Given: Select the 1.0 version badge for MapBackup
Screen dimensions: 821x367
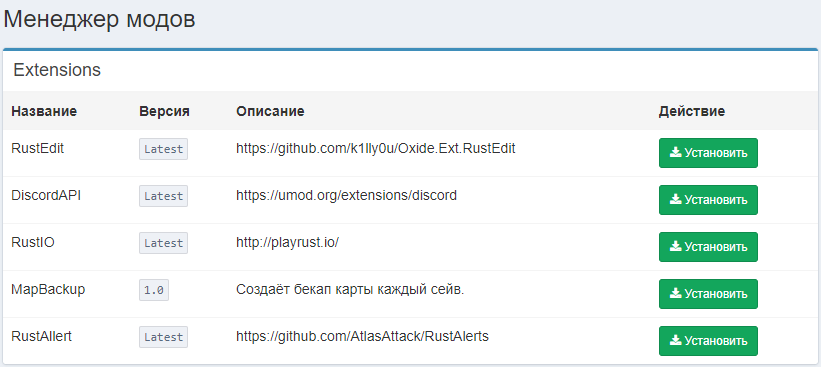Looking at the screenshot, I should pyautogui.click(x=154, y=290).
